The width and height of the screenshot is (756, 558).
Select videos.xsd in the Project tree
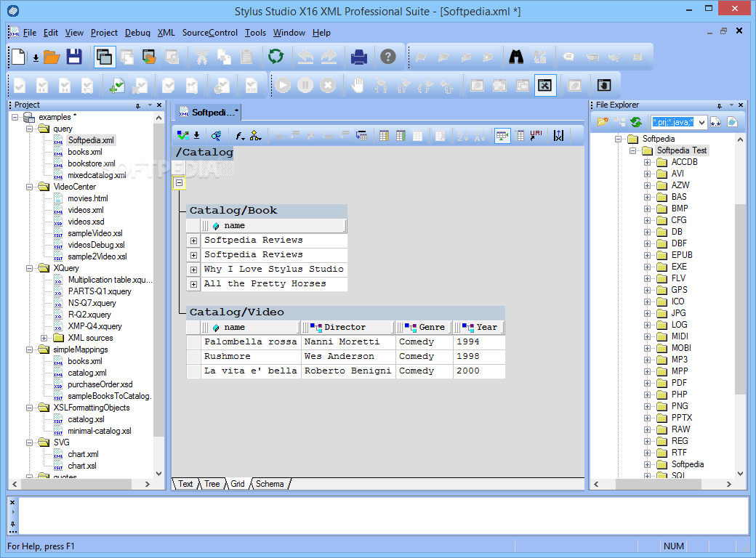pos(86,222)
